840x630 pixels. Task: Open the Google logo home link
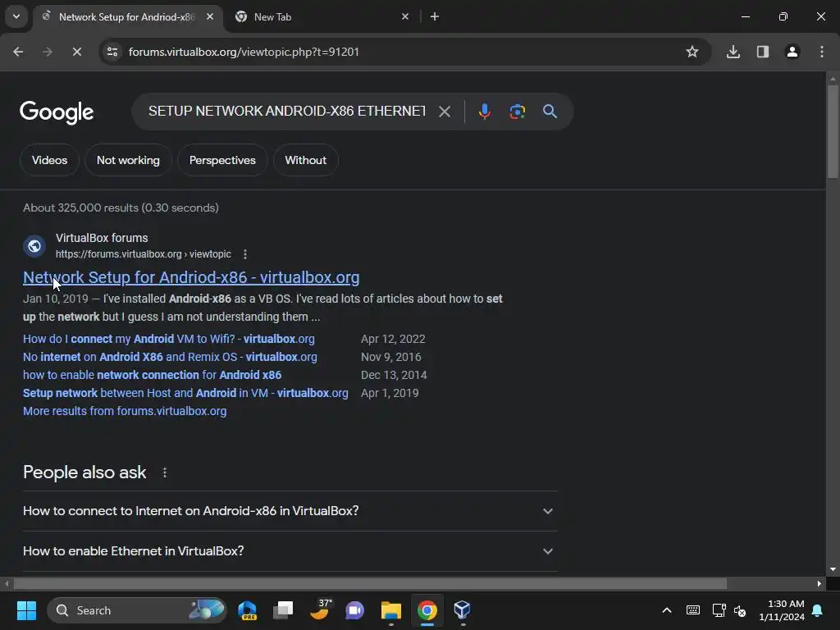click(x=57, y=112)
